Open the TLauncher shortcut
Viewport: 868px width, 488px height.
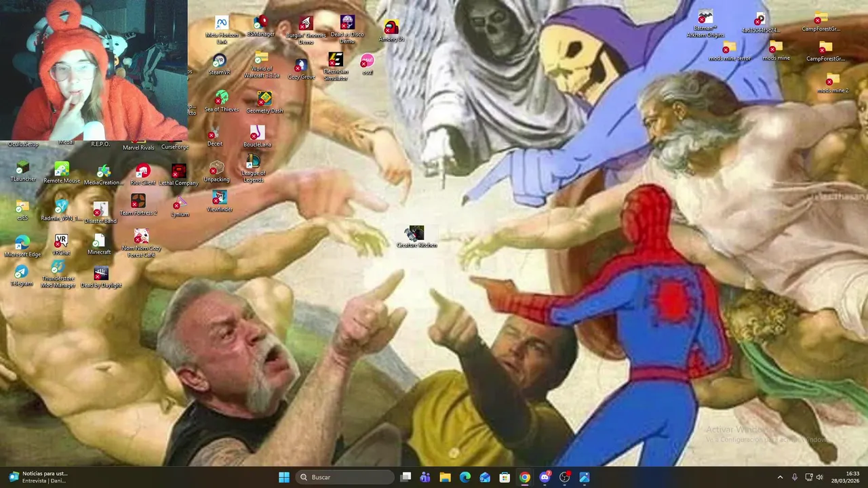coord(22,172)
